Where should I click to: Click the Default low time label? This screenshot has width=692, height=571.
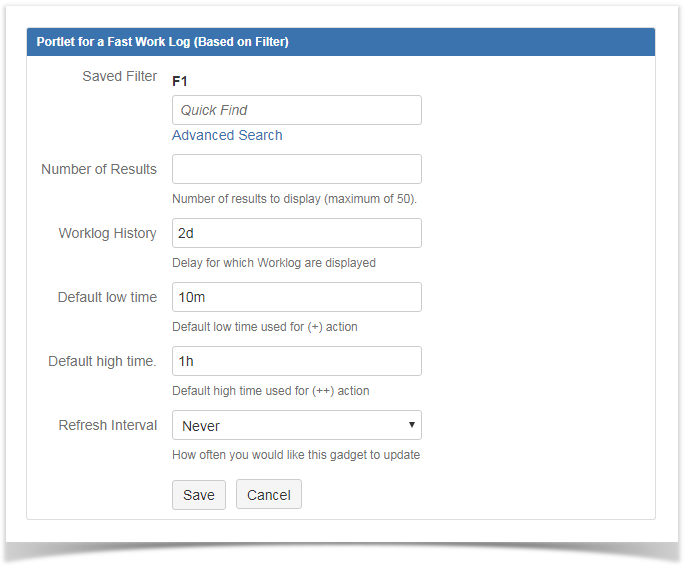107,297
